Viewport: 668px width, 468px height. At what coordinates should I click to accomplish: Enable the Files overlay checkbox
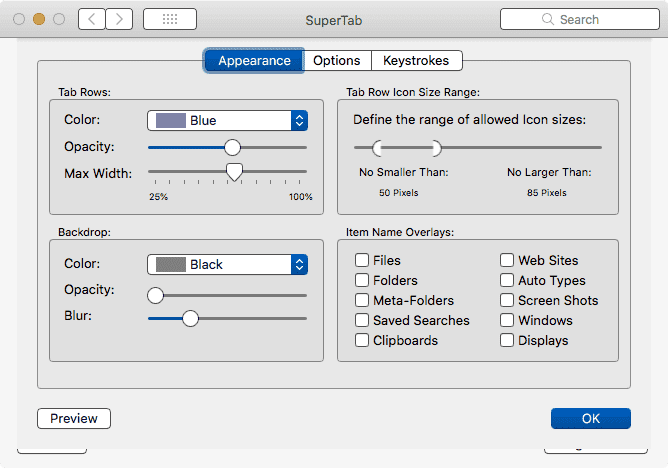pos(362,260)
